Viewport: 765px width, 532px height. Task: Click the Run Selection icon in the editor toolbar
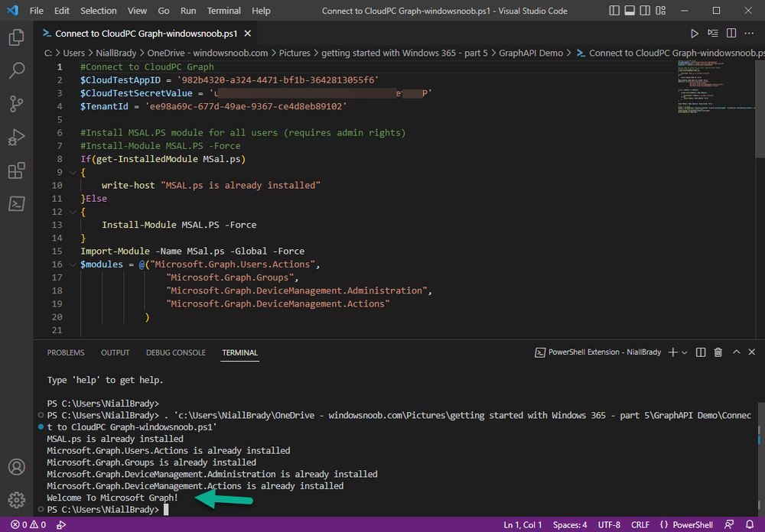click(713, 33)
